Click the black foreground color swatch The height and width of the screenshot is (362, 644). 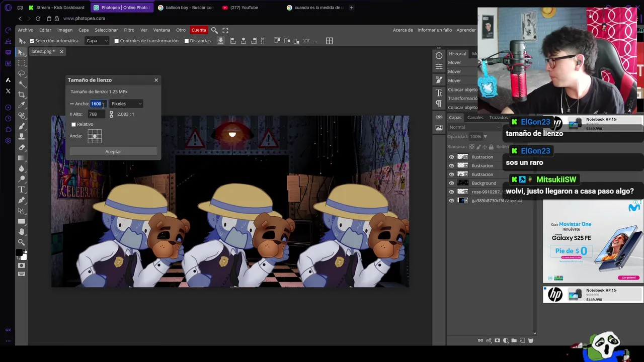(x=19, y=252)
